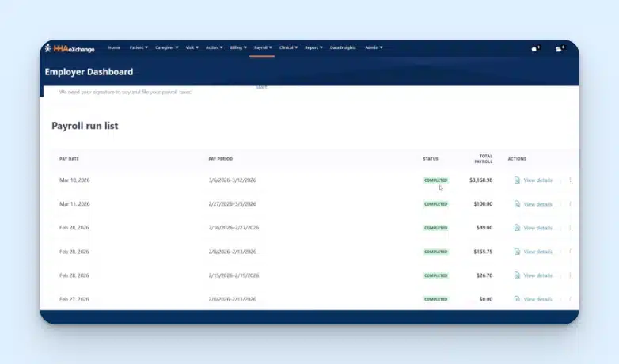Screen dimensions: 619x364
Task: Click the Completed badge in Mar 11, 2026 row
Action: [436, 204]
